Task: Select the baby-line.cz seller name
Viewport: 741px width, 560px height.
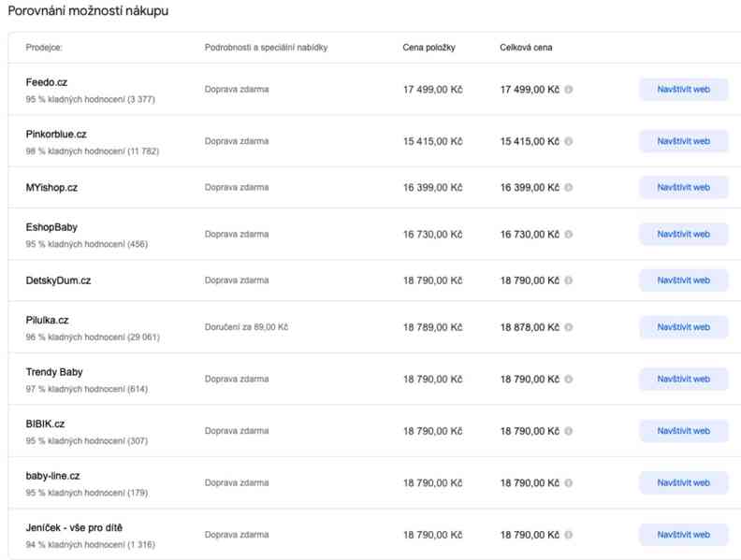Action: tap(53, 476)
